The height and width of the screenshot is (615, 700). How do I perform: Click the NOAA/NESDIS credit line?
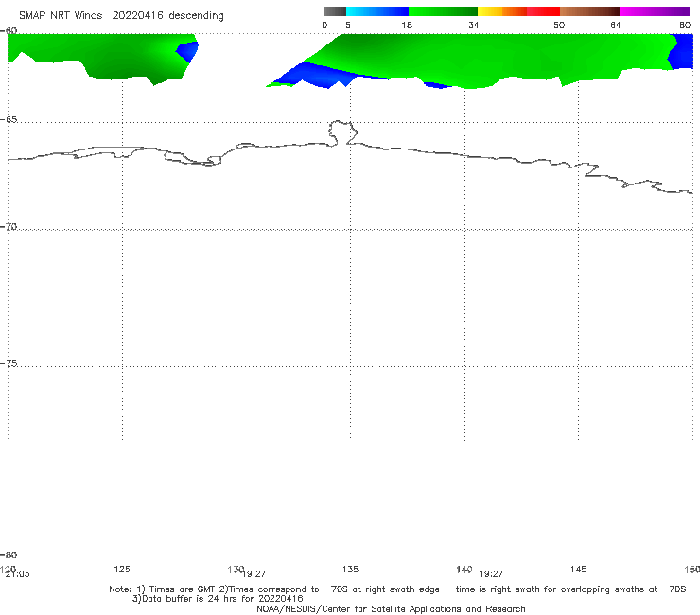tap(391, 609)
